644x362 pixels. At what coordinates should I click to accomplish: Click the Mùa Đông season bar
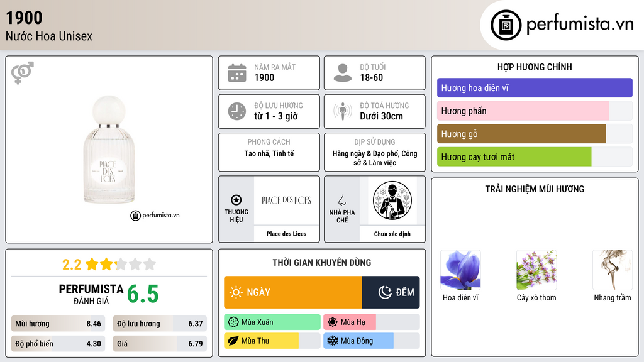coord(371,341)
